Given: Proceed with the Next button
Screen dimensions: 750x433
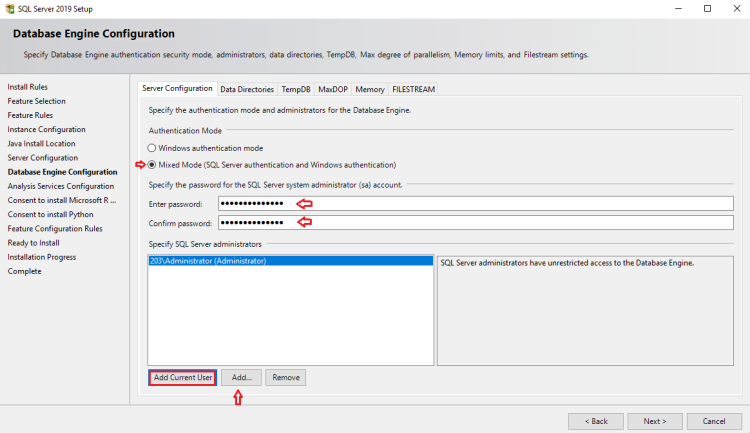Looking at the screenshot, I should pyautogui.click(x=655, y=422).
